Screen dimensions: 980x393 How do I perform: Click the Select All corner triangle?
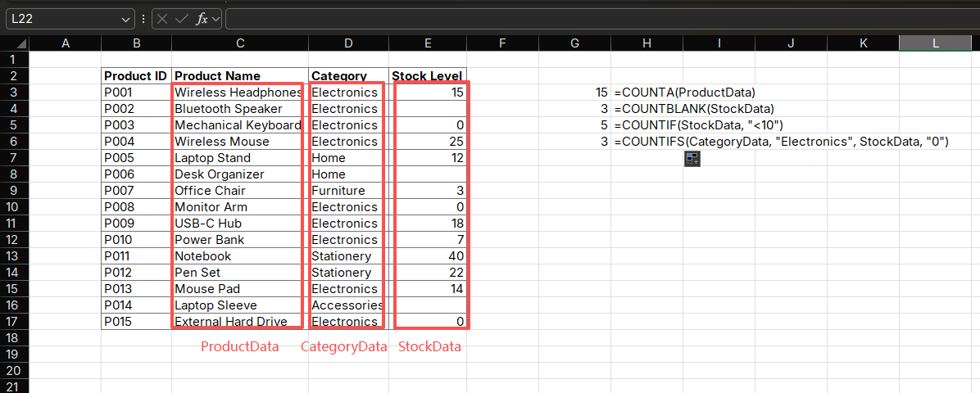pos(15,43)
